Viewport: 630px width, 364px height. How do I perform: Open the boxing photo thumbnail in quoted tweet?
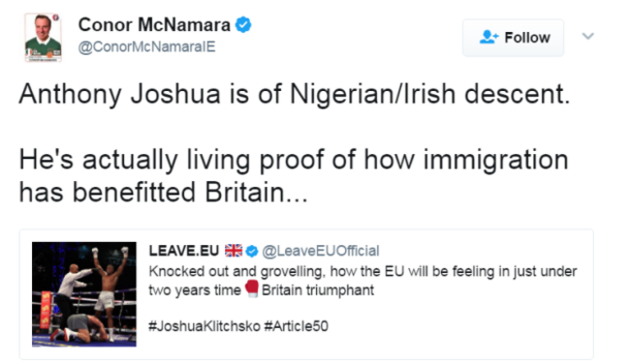tap(84, 294)
